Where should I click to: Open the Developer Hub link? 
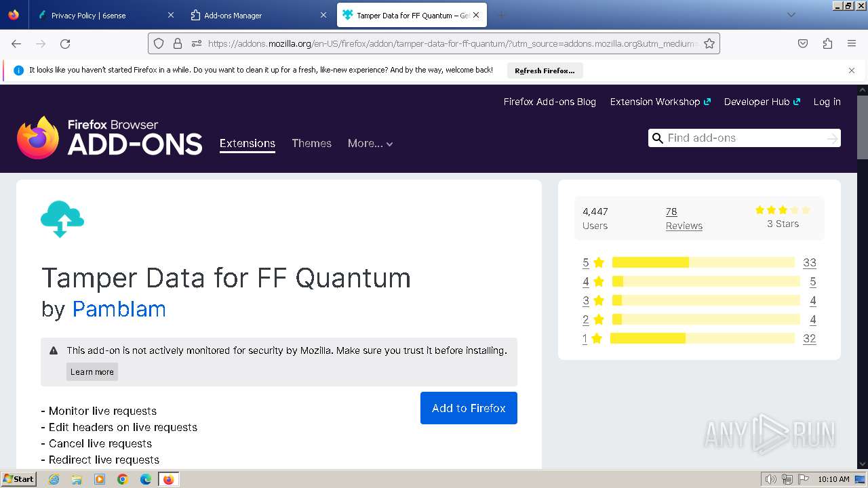[x=762, y=102]
